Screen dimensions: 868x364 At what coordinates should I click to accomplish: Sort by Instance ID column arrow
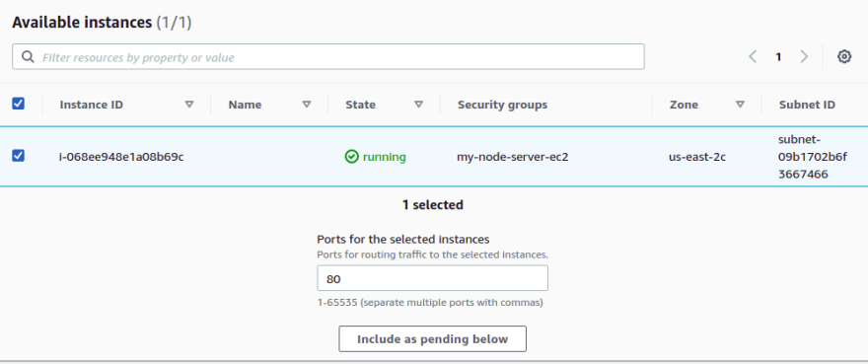click(x=189, y=105)
